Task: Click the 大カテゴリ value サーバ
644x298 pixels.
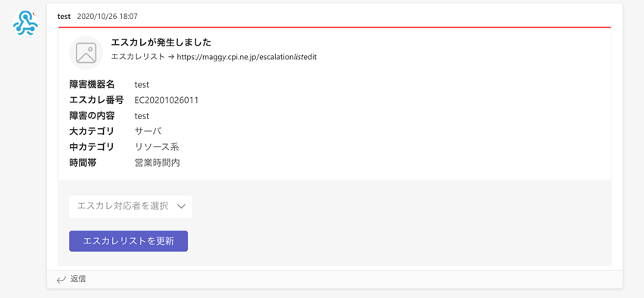Action: (148, 131)
